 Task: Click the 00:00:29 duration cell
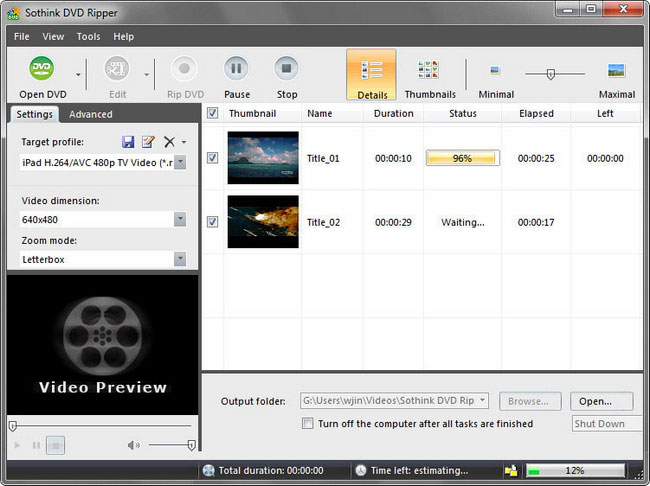(x=393, y=222)
